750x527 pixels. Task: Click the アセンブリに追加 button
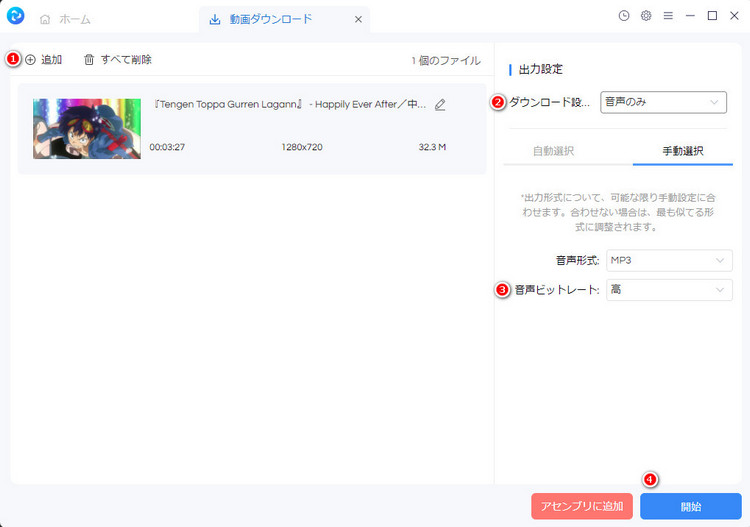click(x=582, y=506)
